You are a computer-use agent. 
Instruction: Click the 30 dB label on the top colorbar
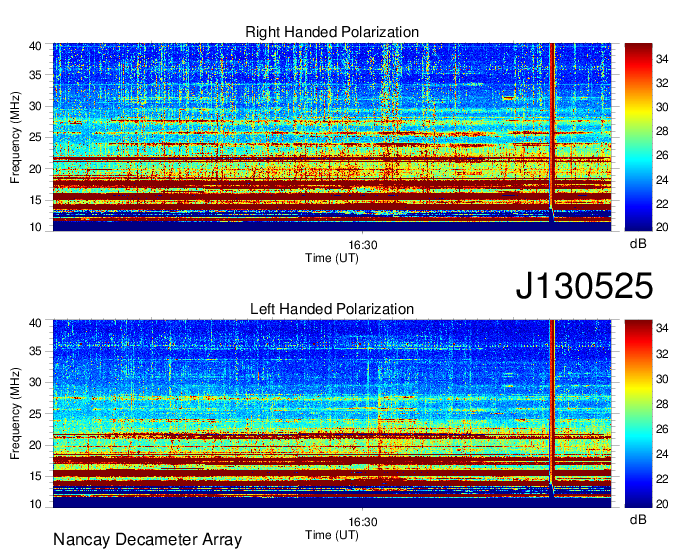pyautogui.click(x=662, y=107)
